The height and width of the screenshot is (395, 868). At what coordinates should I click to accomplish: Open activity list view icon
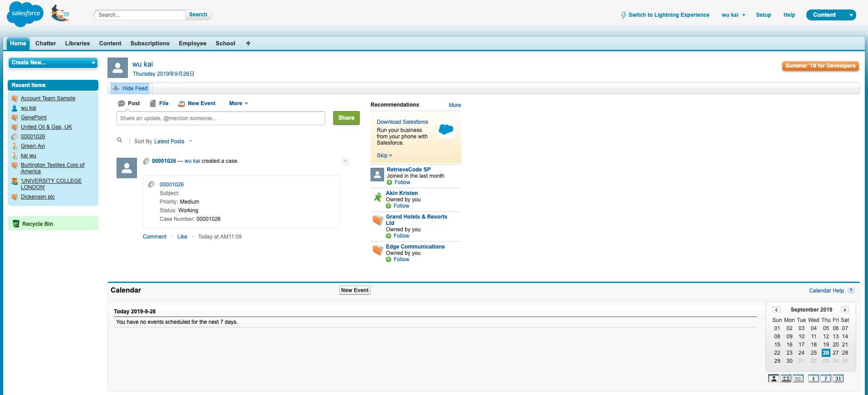798,379
